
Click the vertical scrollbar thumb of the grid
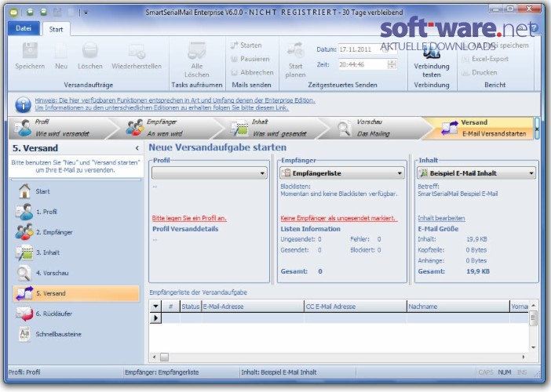click(533, 318)
